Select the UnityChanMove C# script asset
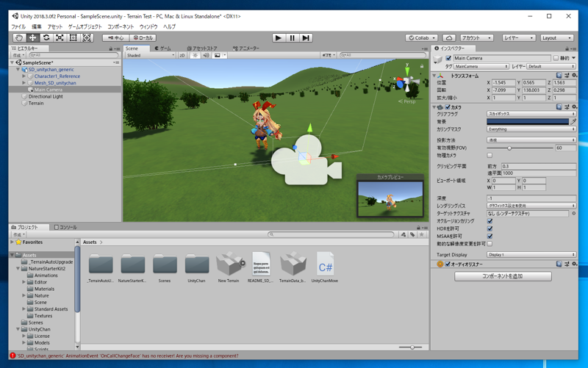 (325, 267)
